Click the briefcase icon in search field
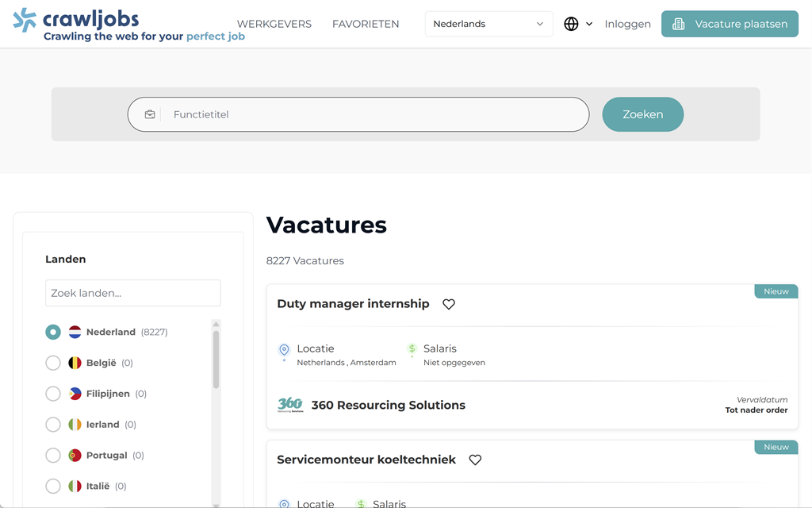Screen dimensions: 812x508 pyautogui.click(x=150, y=114)
